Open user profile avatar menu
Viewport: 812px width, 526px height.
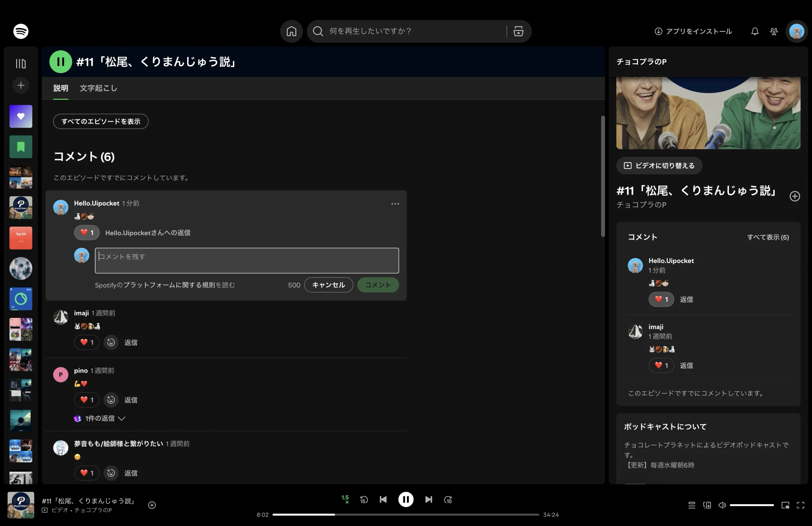click(797, 32)
